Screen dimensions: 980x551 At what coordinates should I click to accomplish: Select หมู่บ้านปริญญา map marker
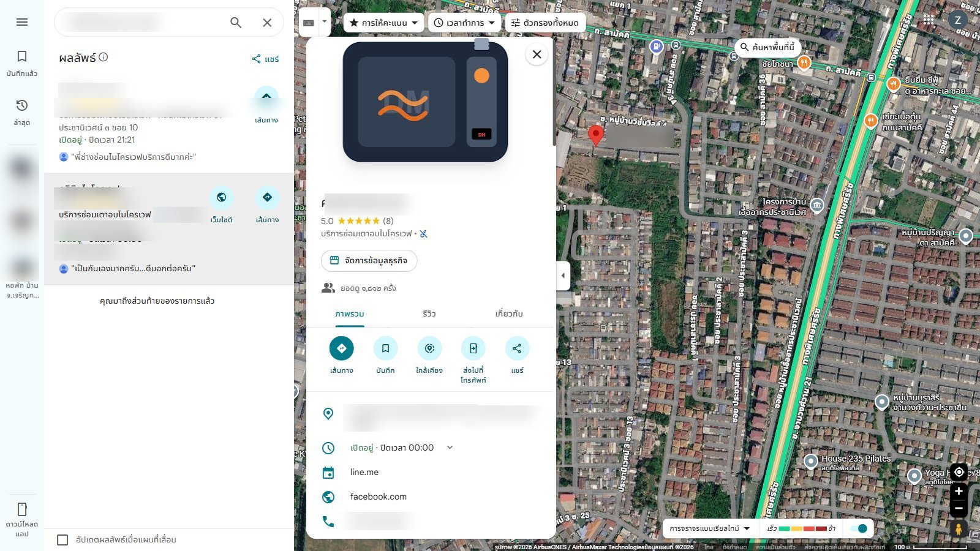point(966,236)
